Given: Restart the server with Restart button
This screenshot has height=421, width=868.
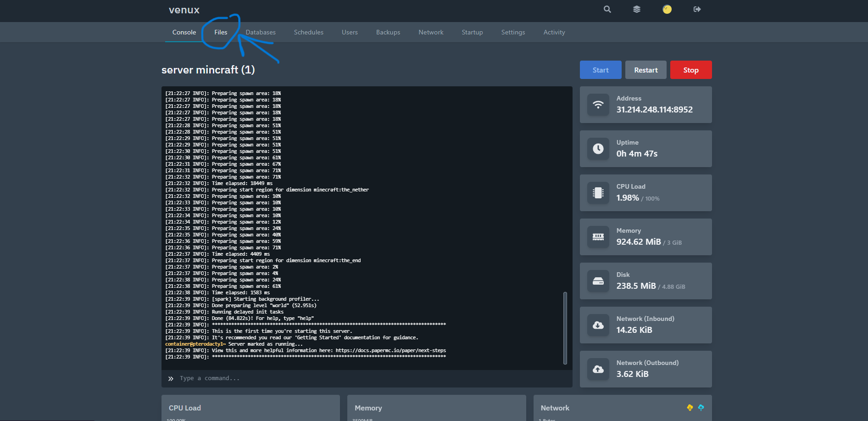Looking at the screenshot, I should pyautogui.click(x=645, y=70).
